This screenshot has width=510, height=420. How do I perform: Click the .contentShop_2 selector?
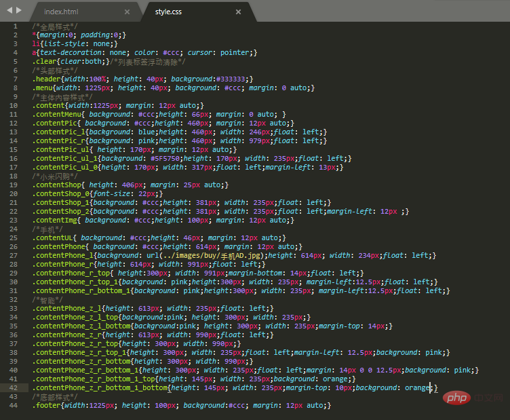61,211
